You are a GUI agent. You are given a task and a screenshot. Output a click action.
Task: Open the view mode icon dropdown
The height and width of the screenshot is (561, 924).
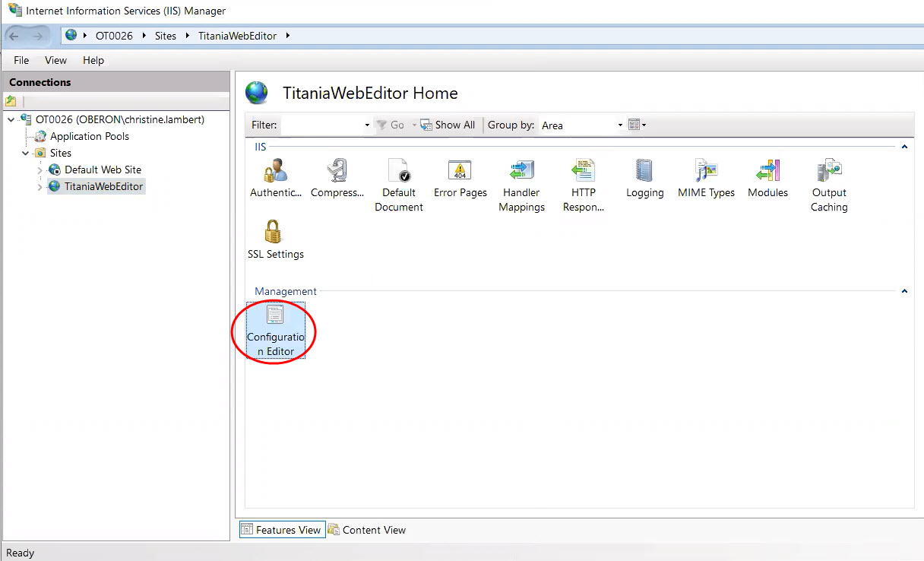pyautogui.click(x=638, y=125)
